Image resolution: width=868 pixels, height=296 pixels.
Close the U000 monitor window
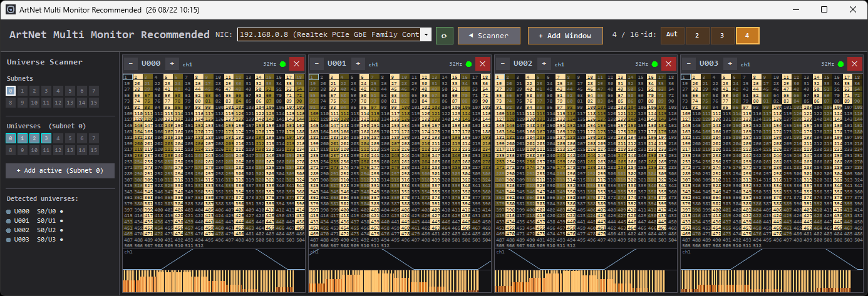296,63
